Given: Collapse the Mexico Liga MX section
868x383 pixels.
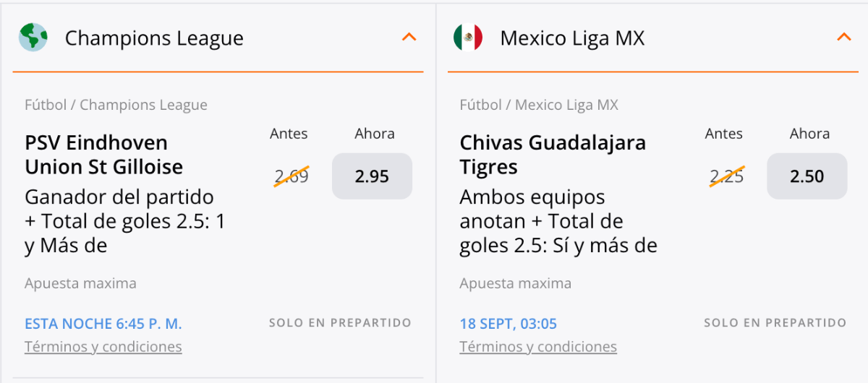Looking at the screenshot, I should click(843, 37).
